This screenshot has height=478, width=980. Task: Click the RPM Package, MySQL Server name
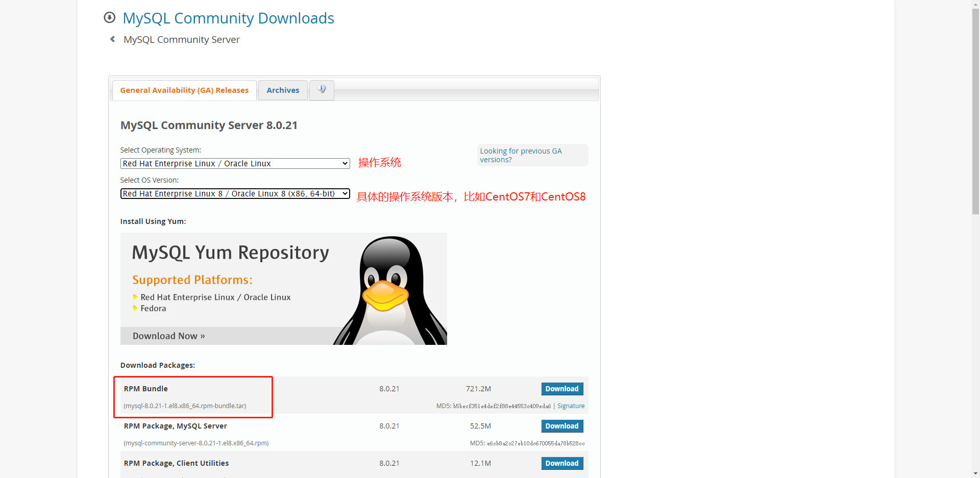(x=176, y=426)
